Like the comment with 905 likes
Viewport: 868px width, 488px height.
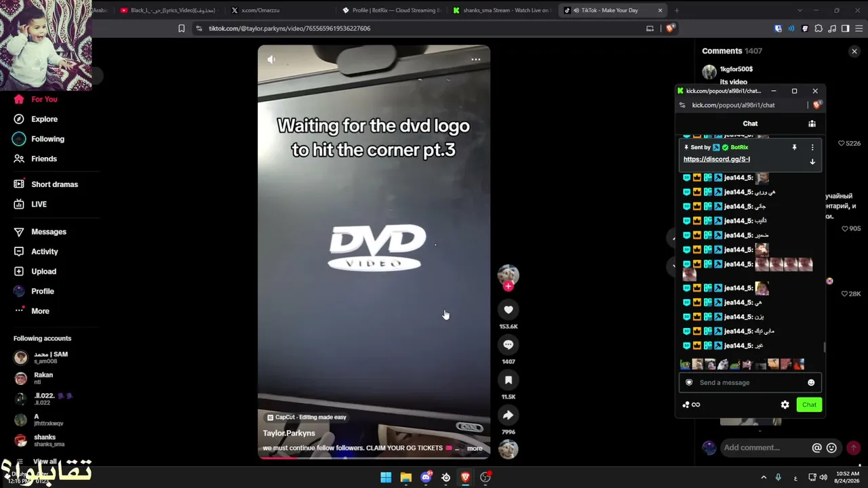(845, 229)
